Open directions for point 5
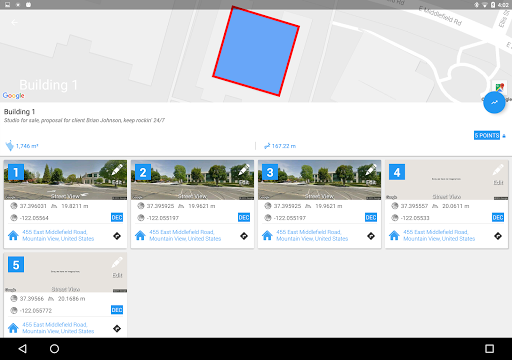 [117, 329]
